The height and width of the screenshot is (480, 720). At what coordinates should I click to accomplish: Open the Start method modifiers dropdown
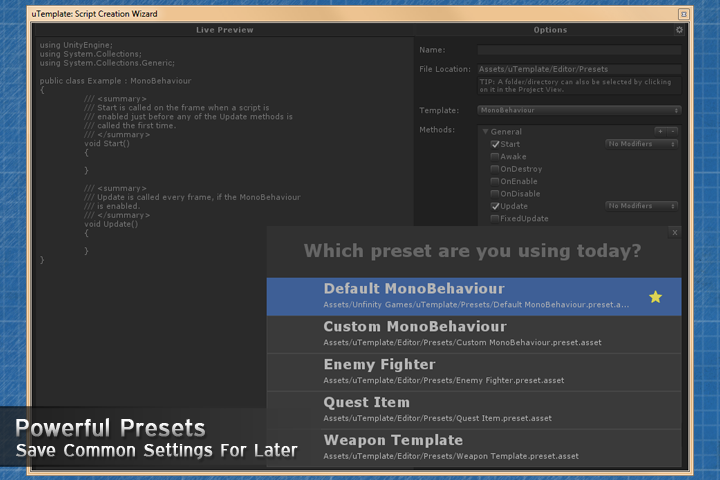[x=643, y=144]
